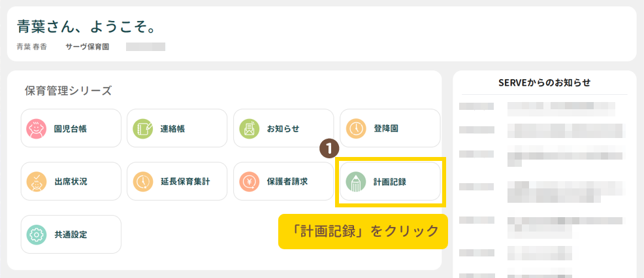644x278 pixels.
Task: Click the blurred field beside サーヴ保育園
Action: 146,47
